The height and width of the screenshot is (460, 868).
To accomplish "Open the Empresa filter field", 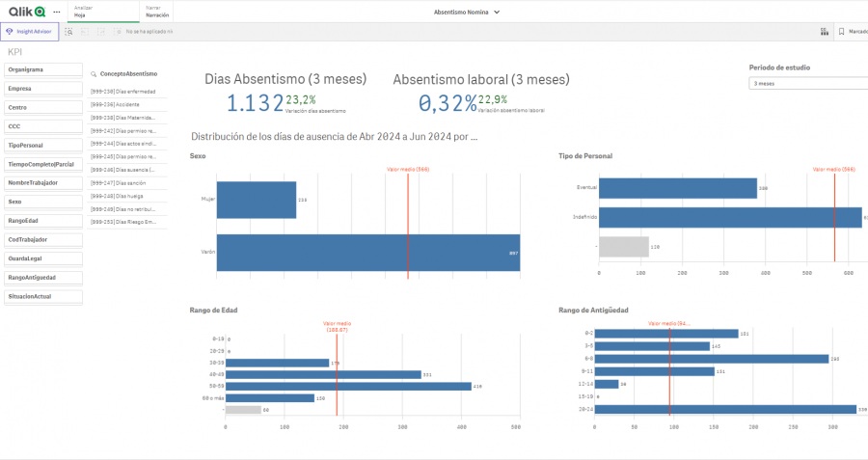I will (41, 89).
